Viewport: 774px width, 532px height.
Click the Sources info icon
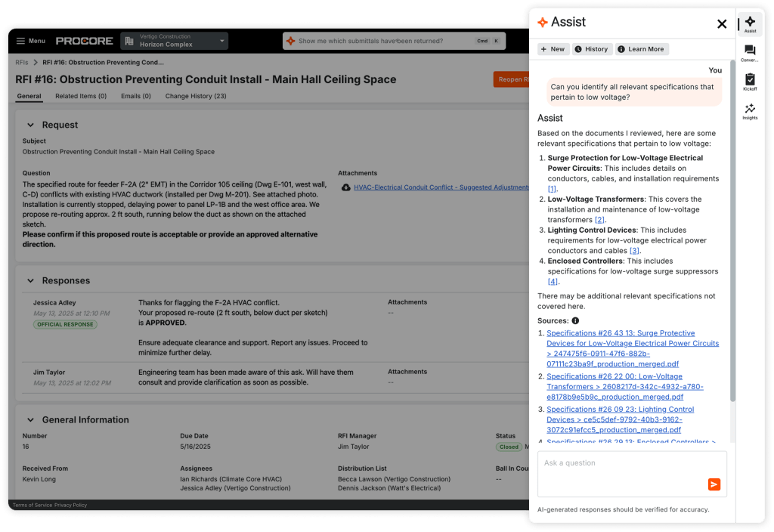tap(575, 320)
